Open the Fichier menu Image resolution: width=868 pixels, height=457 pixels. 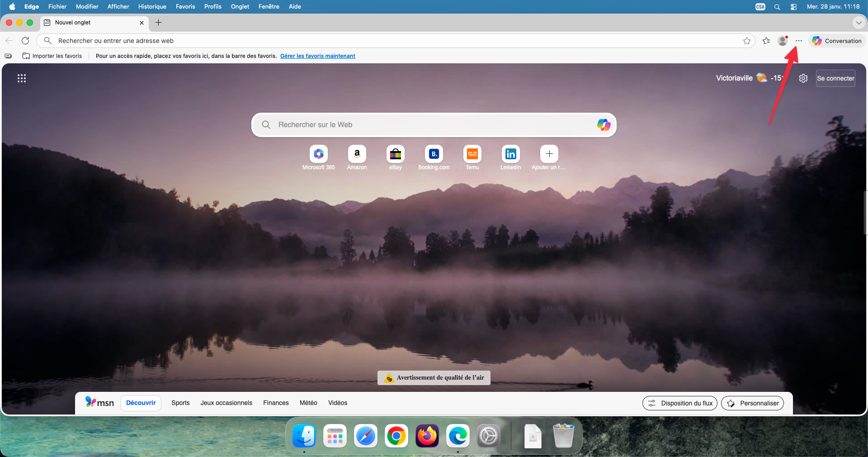click(x=57, y=6)
